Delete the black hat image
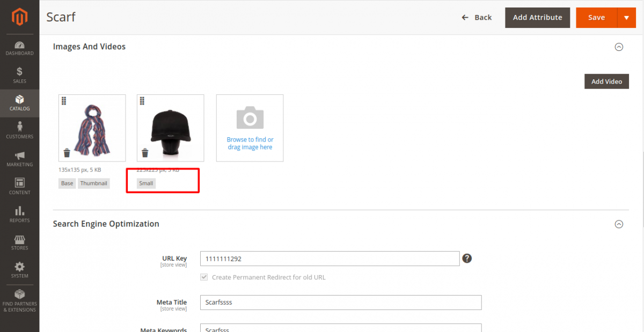 point(145,153)
